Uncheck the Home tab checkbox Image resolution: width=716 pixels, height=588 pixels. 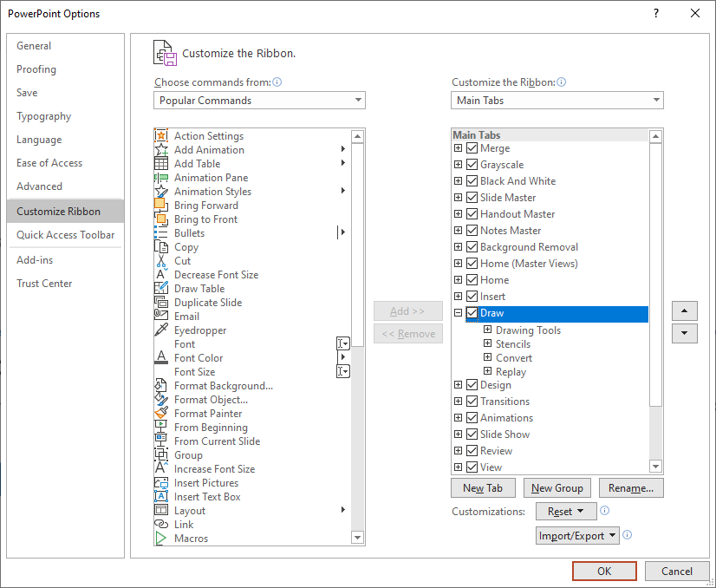coord(472,279)
